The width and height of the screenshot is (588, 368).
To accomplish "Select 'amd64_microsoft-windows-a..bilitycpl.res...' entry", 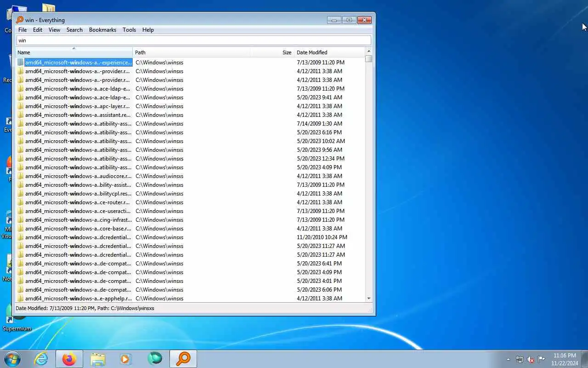I will tap(78, 193).
